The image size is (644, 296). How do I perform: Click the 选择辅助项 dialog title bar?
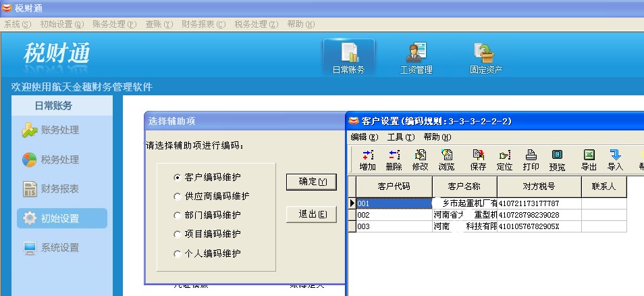[x=245, y=121]
